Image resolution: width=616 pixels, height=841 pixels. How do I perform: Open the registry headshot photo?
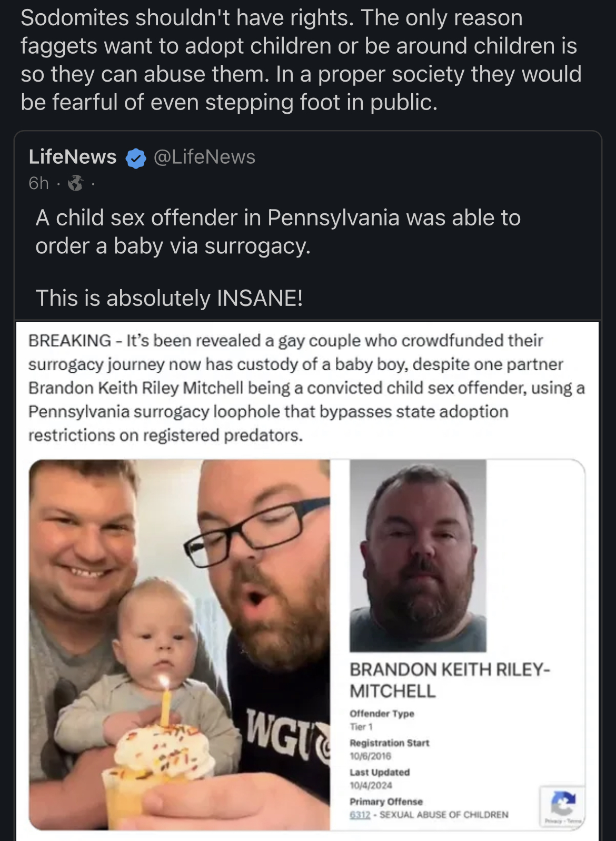pos(418,556)
